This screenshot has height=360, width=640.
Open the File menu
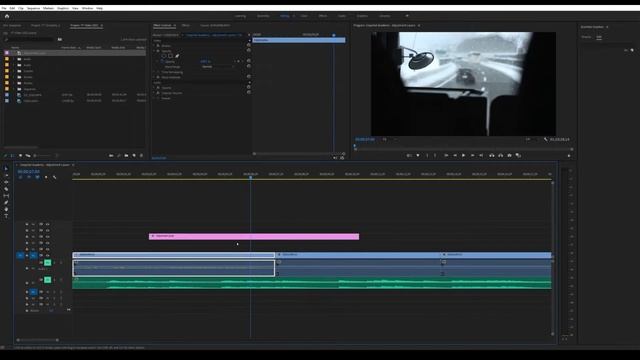(4, 8)
